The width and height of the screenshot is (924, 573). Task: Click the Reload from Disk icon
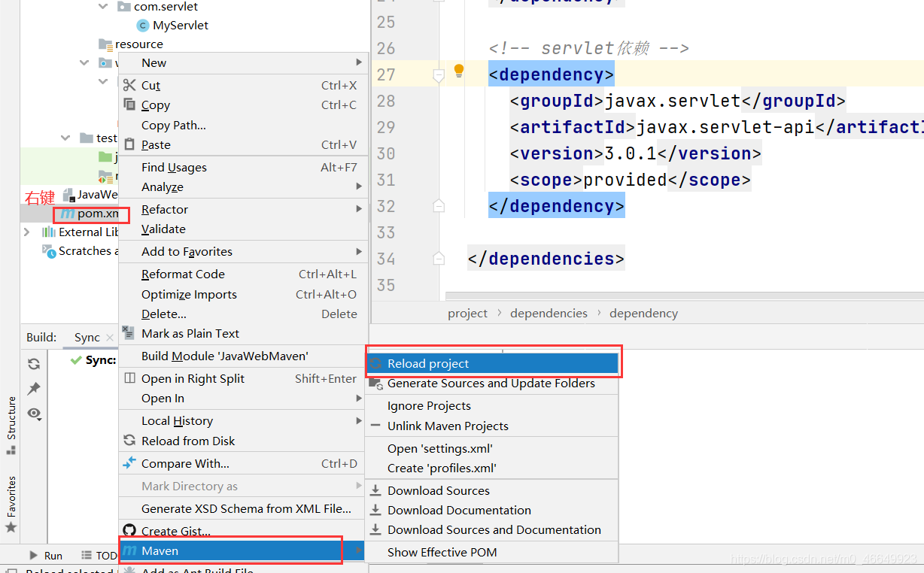click(x=129, y=441)
